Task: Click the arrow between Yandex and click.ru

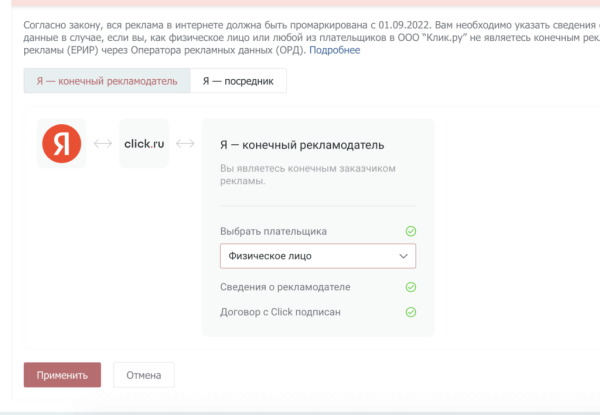Action: (102, 144)
